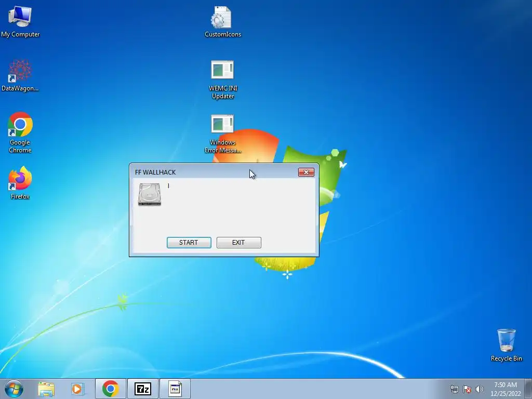The image size is (532, 399).
Task: Click the FF WALLHACK title bar text
Action: coord(155,172)
